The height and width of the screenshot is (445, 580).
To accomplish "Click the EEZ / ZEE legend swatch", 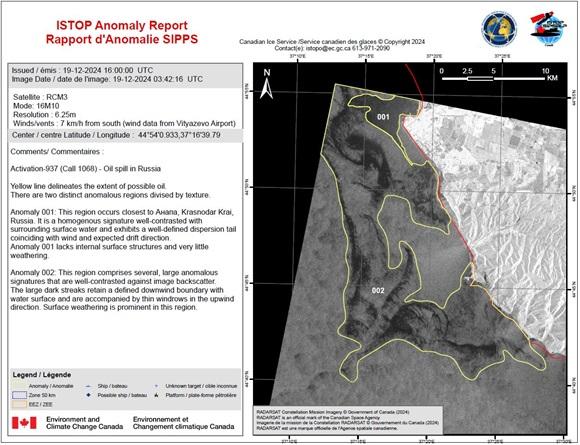I will 19,404.
